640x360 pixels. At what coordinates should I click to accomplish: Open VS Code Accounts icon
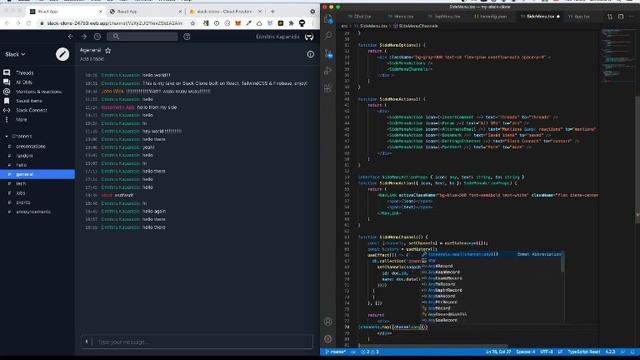pos(328,322)
